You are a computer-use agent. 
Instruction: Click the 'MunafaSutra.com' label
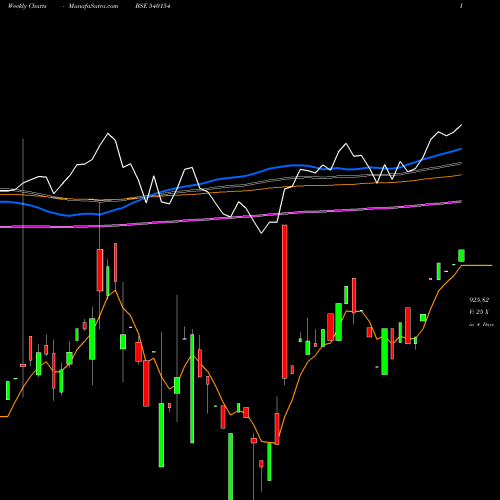coord(93,6)
